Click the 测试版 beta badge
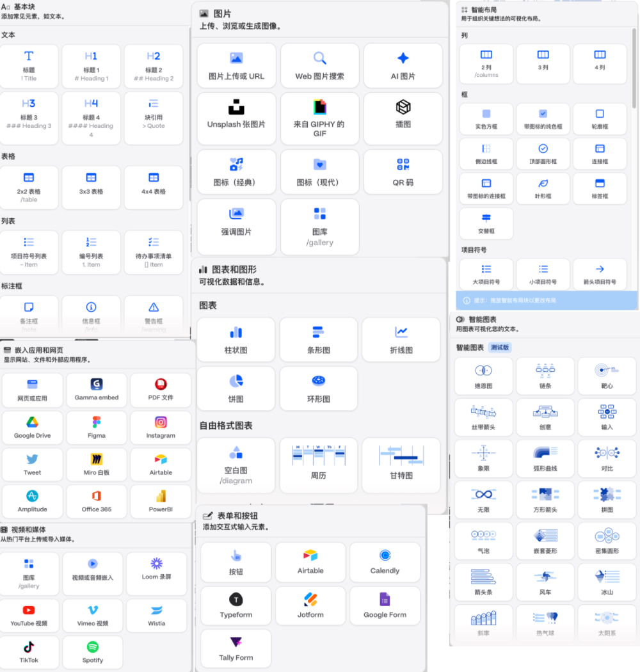 point(499,348)
